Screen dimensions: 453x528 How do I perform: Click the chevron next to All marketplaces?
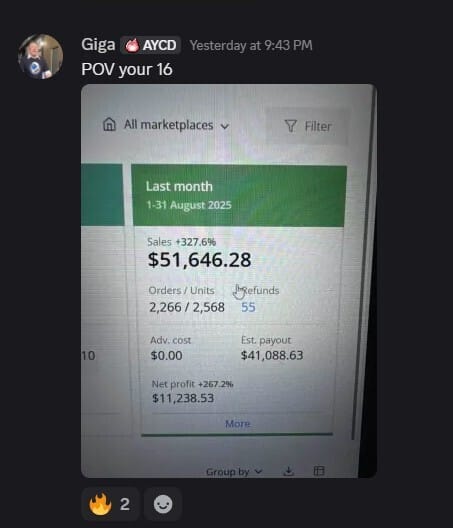224,126
